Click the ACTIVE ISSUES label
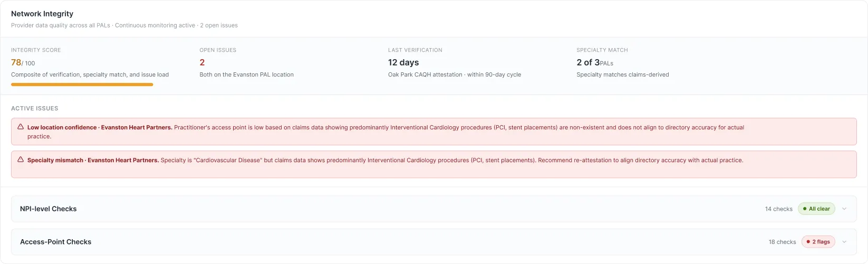868x264 pixels. point(35,108)
